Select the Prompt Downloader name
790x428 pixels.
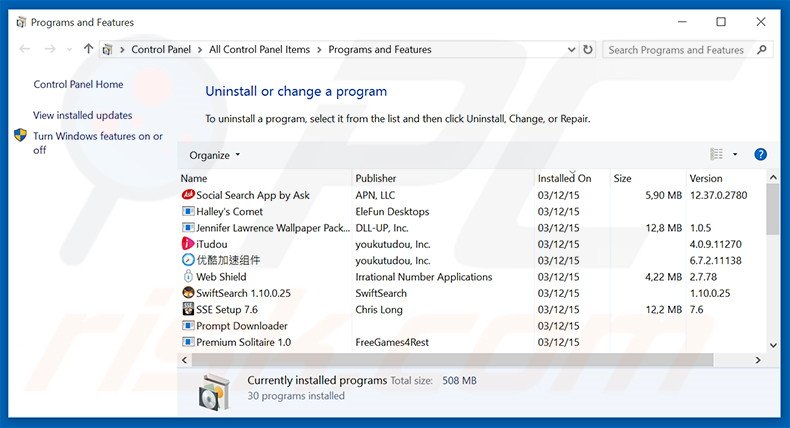pyautogui.click(x=242, y=326)
